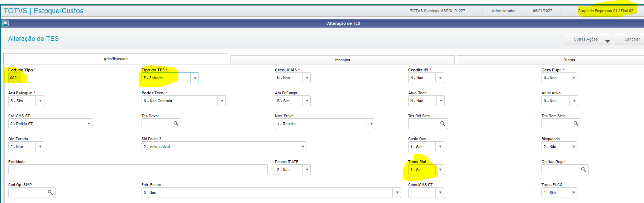This screenshot has height=203, width=644.
Task: Expand the Custo Dev. dropdown
Action: click(440, 147)
